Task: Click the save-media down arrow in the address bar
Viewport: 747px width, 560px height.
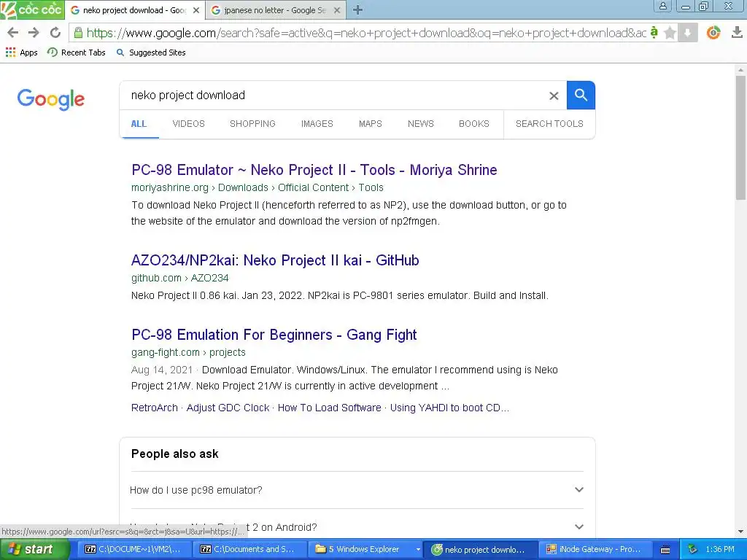Action: point(687,32)
